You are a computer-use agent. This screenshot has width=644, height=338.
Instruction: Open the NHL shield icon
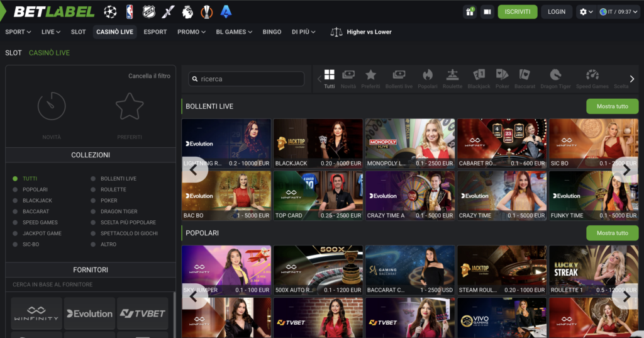click(148, 12)
